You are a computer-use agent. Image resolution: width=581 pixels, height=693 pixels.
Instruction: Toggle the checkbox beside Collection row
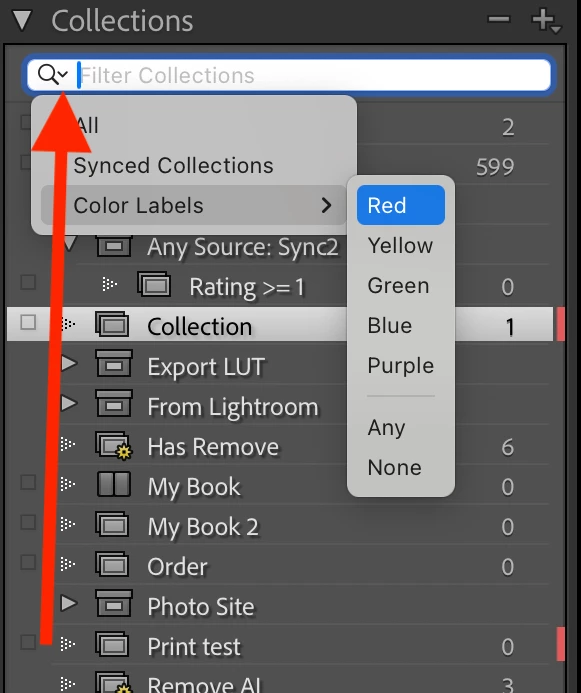28,322
